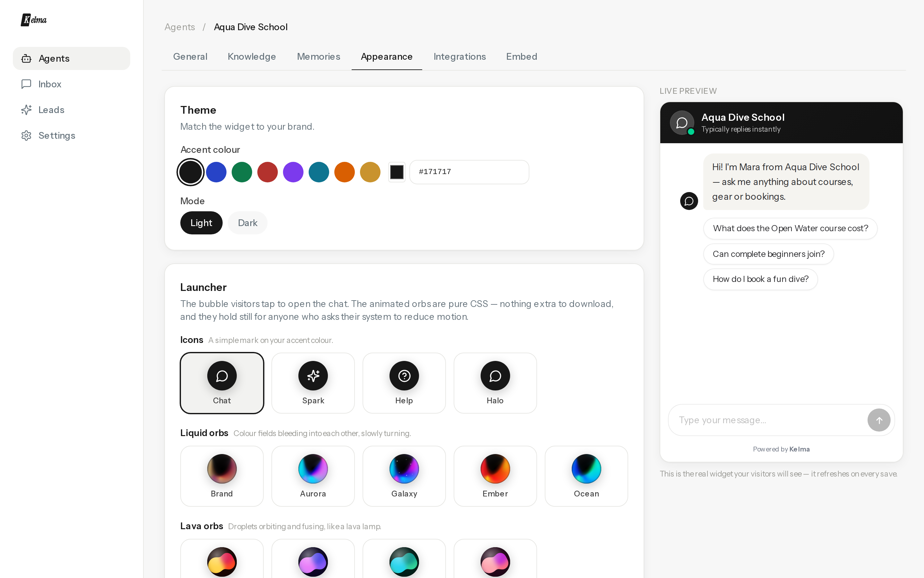This screenshot has height=578, width=924.
Task: Click 'Can complete beginners join?' suggestion
Action: [x=769, y=254]
